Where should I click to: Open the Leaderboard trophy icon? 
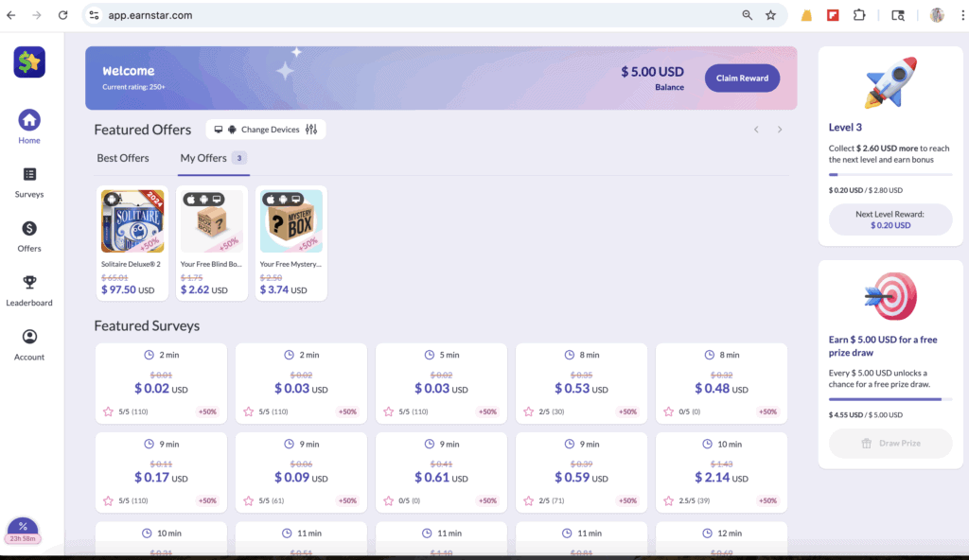[x=29, y=283]
